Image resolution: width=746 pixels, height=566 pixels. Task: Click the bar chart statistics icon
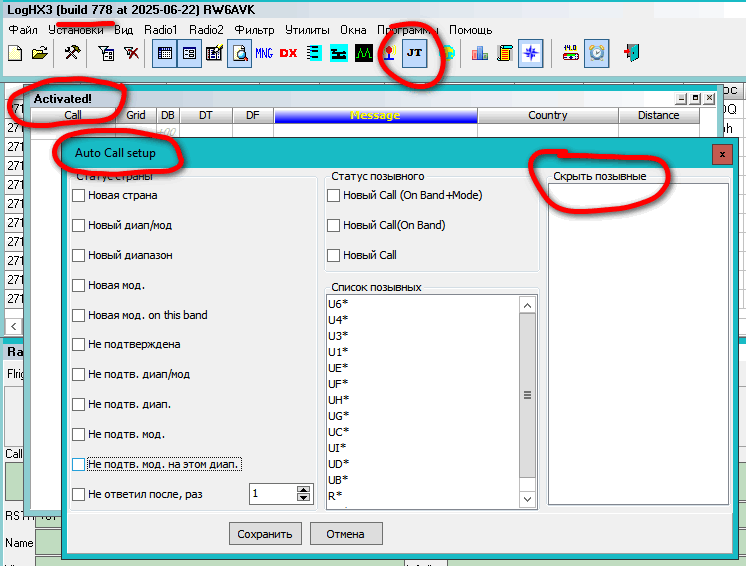[x=480, y=53]
